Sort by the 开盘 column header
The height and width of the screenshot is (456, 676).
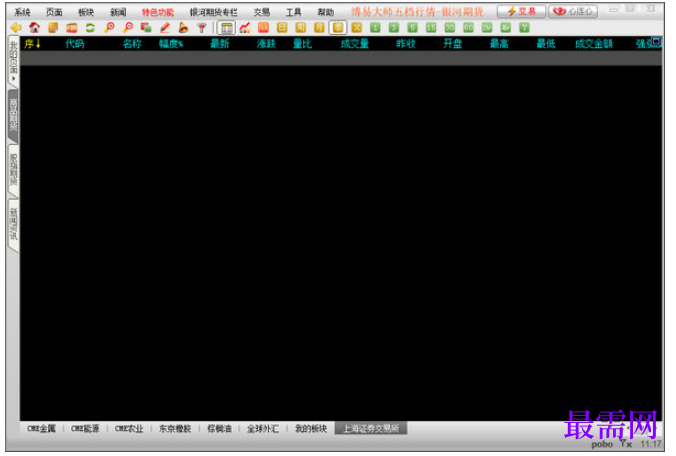pyautogui.click(x=453, y=44)
